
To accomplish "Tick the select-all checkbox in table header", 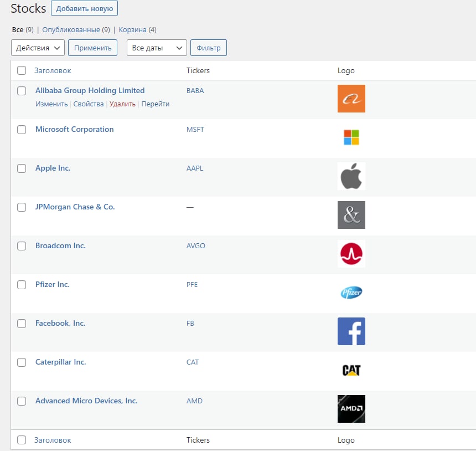I will [x=22, y=70].
